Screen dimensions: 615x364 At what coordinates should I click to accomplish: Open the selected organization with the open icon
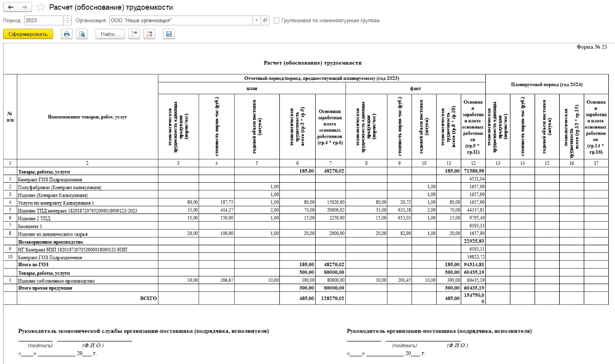[265, 20]
